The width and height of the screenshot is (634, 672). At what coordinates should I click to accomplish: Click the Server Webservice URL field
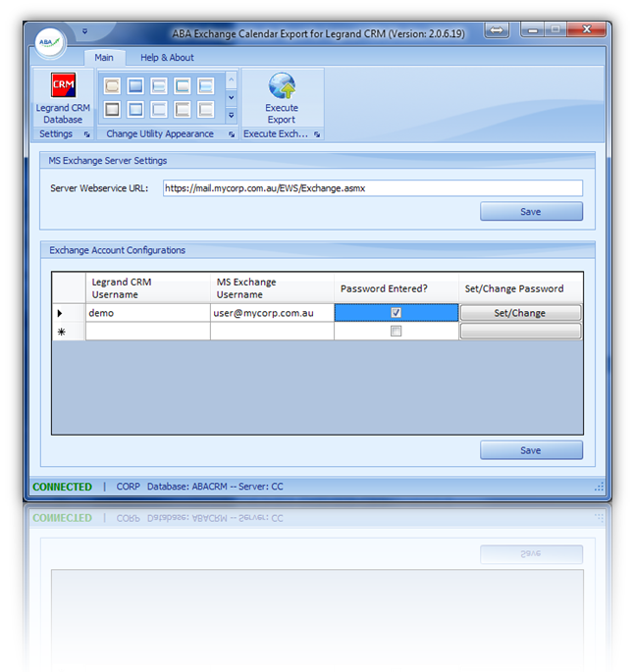click(373, 188)
